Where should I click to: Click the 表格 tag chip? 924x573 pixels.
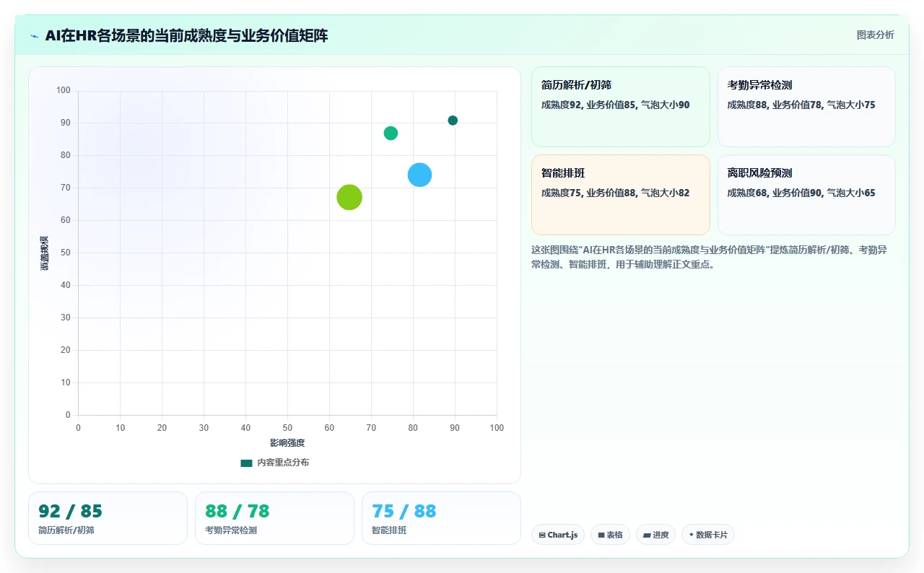610,535
